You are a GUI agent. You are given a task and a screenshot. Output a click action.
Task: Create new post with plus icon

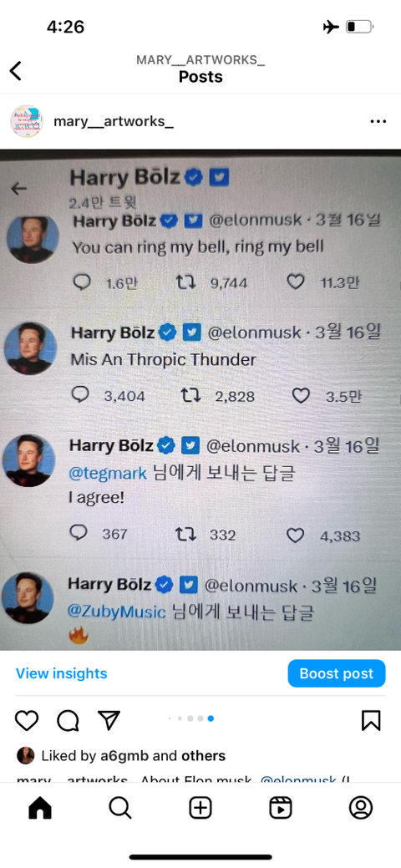[x=200, y=808]
